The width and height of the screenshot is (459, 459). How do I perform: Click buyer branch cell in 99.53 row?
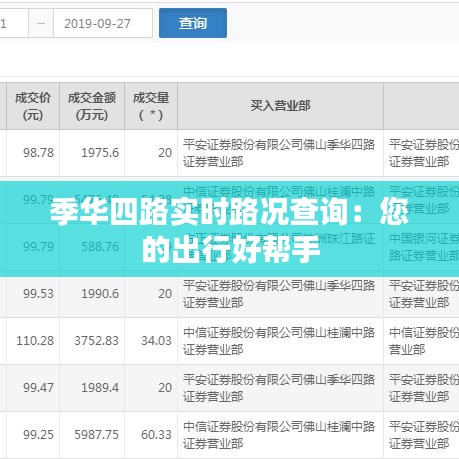click(280, 294)
